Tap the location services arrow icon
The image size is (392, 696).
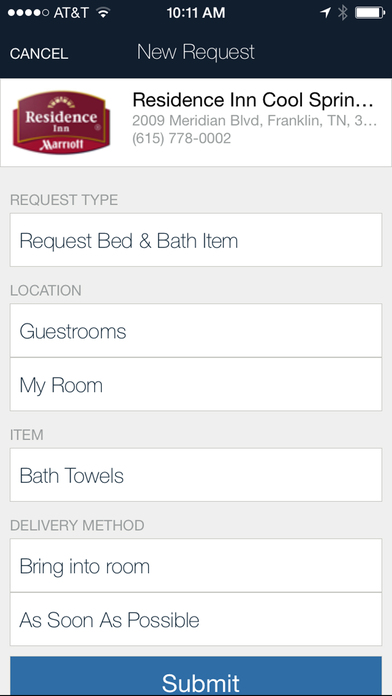pos(325,13)
